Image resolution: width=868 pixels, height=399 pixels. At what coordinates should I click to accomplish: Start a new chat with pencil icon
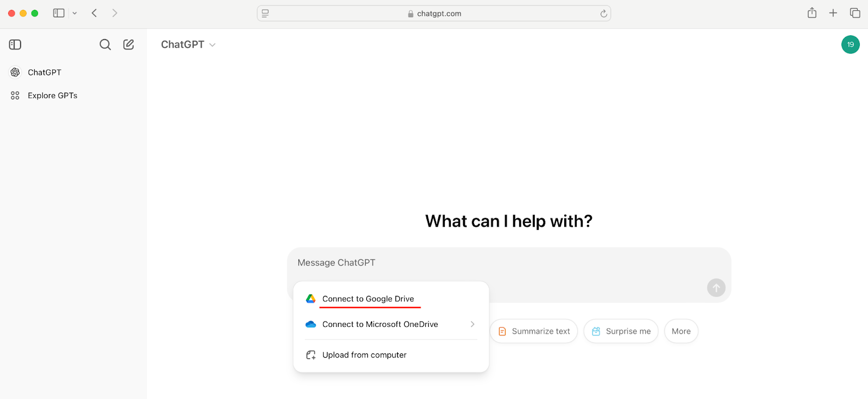[x=129, y=44]
